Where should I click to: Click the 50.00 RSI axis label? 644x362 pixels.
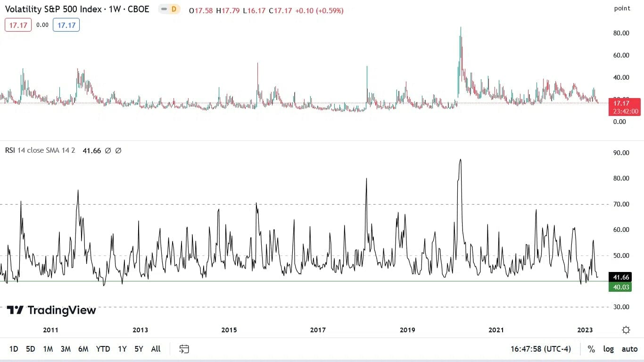point(621,255)
